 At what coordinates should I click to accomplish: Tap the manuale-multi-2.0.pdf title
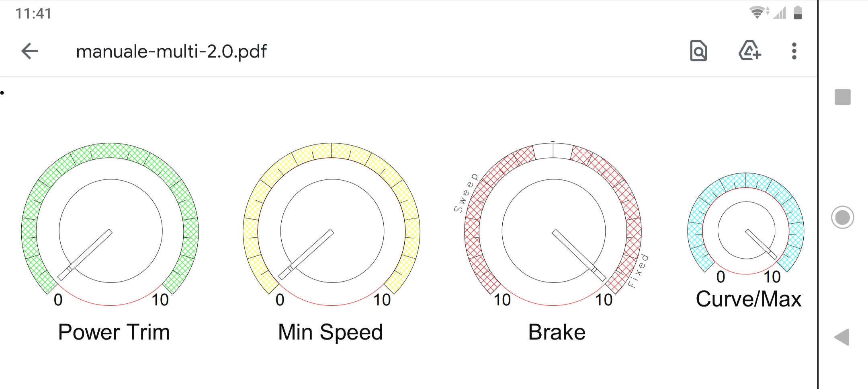click(x=171, y=51)
